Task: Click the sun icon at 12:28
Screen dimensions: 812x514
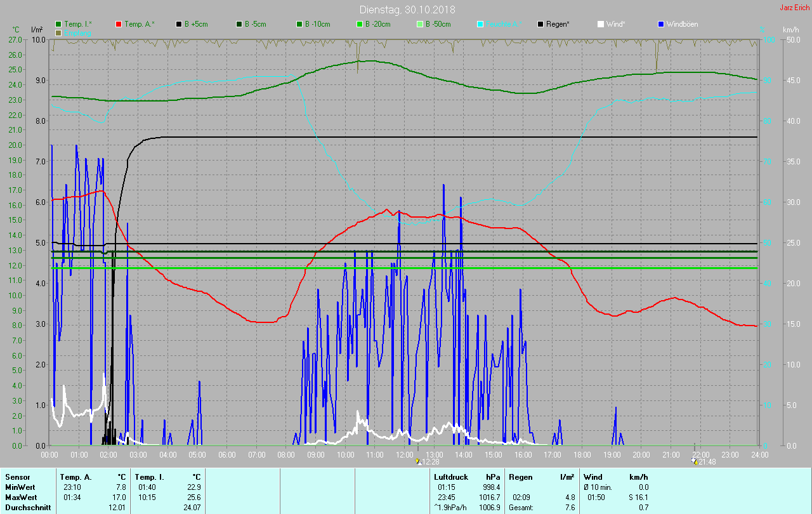Action: pos(417,461)
